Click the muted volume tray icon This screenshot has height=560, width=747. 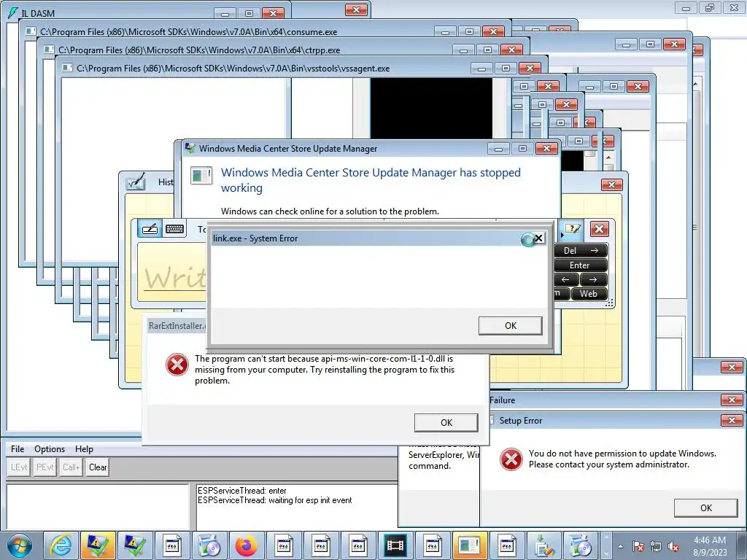coord(673,546)
